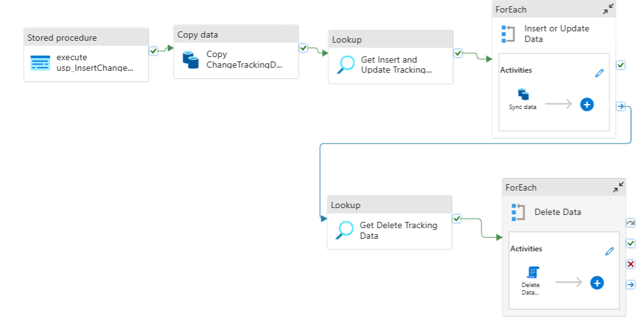Click success connector of Get Insert and Update Tracking lookup
644x319 pixels.
458,53
